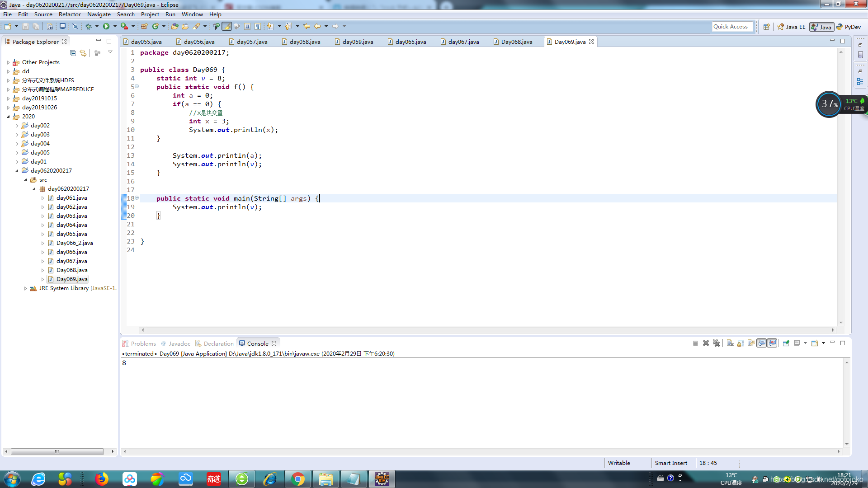Click the Back navigation arrow
The image size is (868, 488).
[x=318, y=27]
